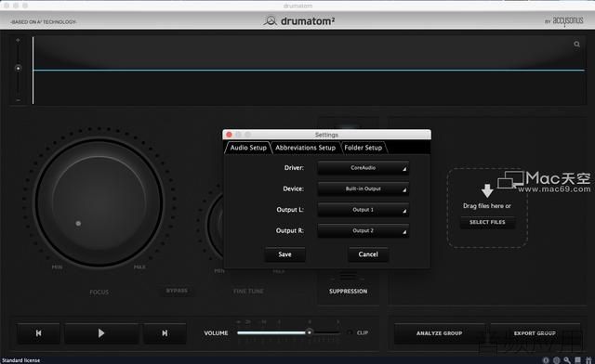Viewport: 595px width, 364px height.
Task: Click the drumatom logo icon in the header
Action: (x=270, y=20)
